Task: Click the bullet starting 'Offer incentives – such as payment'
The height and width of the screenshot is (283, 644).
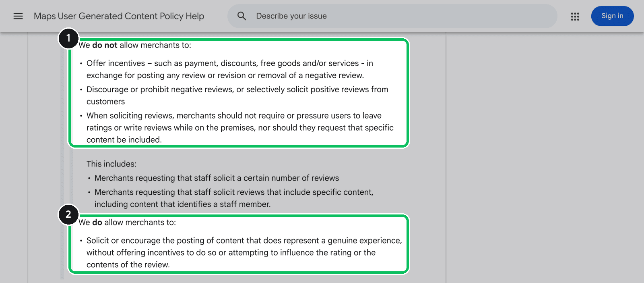Action: point(230,69)
